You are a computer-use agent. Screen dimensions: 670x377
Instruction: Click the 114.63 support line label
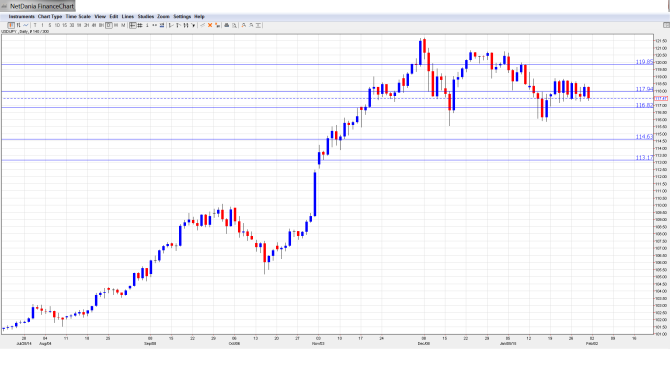pyautogui.click(x=644, y=137)
